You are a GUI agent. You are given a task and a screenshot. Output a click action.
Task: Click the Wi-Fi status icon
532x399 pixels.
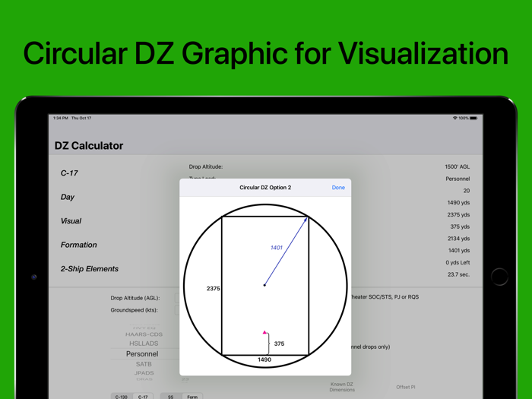pos(455,118)
